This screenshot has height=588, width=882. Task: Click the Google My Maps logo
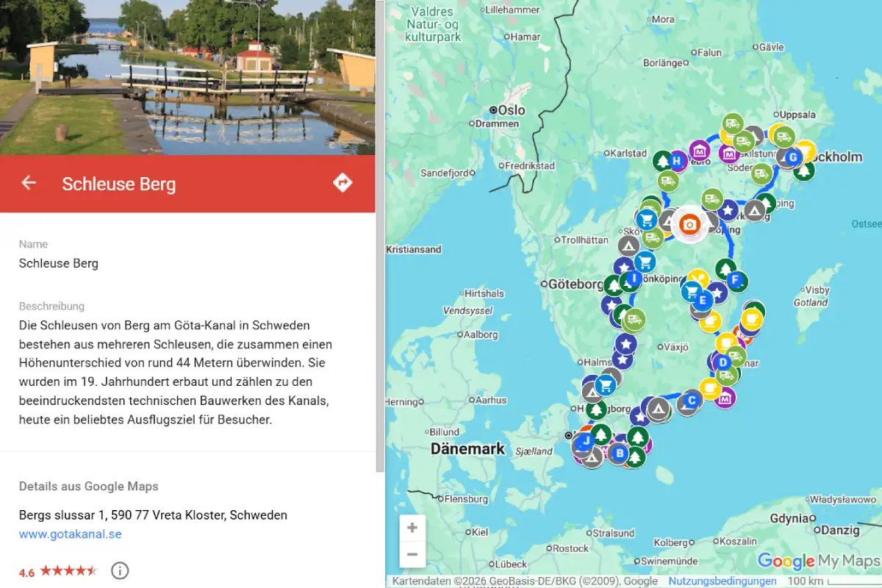point(818,562)
